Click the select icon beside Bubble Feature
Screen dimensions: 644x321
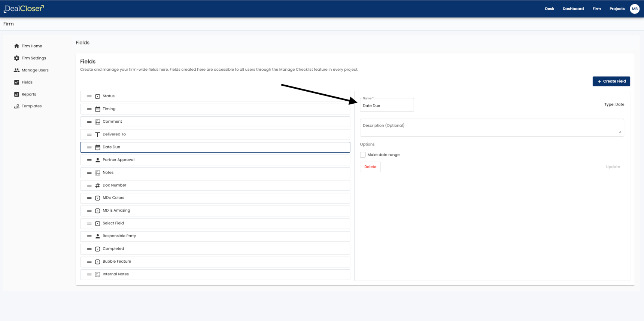pos(97,262)
